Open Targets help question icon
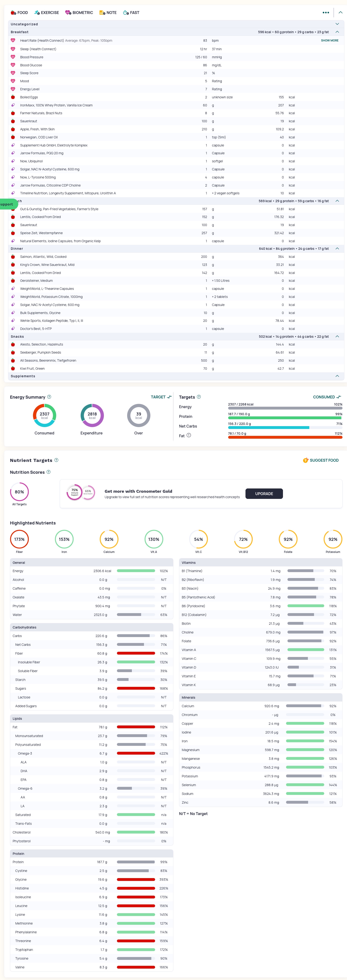Viewport: 347px width, 980px height. [x=199, y=397]
